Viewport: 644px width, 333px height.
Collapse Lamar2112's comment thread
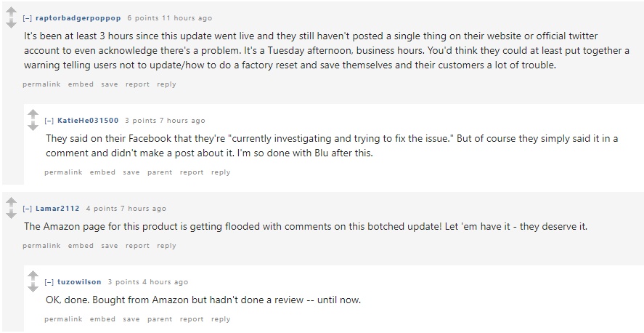pyautogui.click(x=27, y=209)
